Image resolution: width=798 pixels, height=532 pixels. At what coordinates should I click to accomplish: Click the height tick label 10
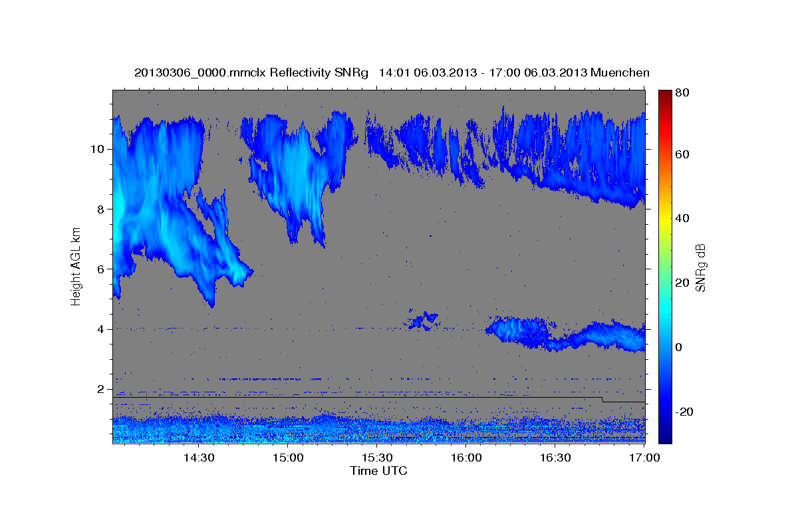coord(97,149)
